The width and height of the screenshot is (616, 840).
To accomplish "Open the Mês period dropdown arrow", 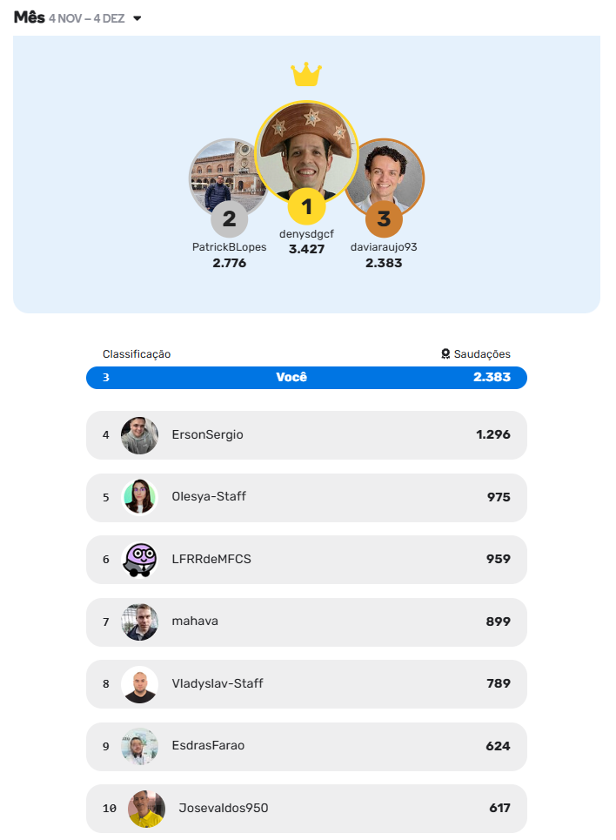I will click(137, 18).
